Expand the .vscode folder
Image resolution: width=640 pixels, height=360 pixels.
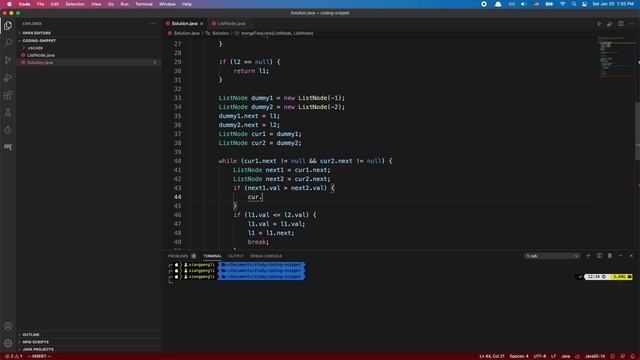[x=35, y=48]
